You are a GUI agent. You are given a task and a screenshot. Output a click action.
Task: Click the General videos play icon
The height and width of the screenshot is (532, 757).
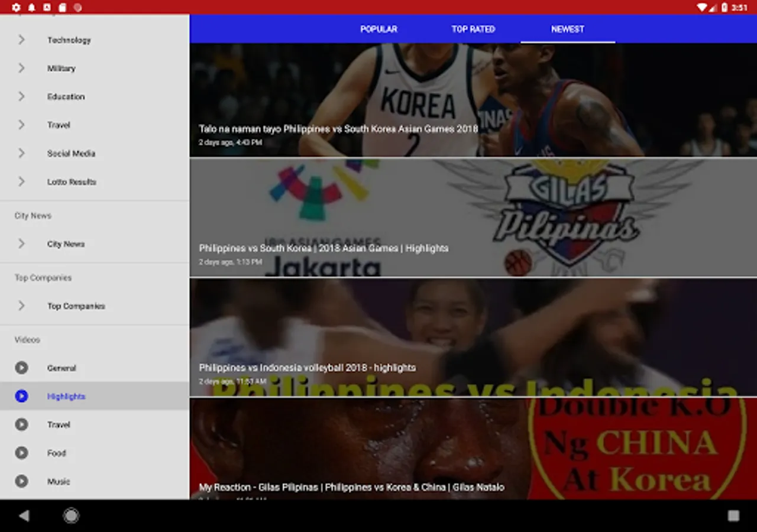pos(21,368)
